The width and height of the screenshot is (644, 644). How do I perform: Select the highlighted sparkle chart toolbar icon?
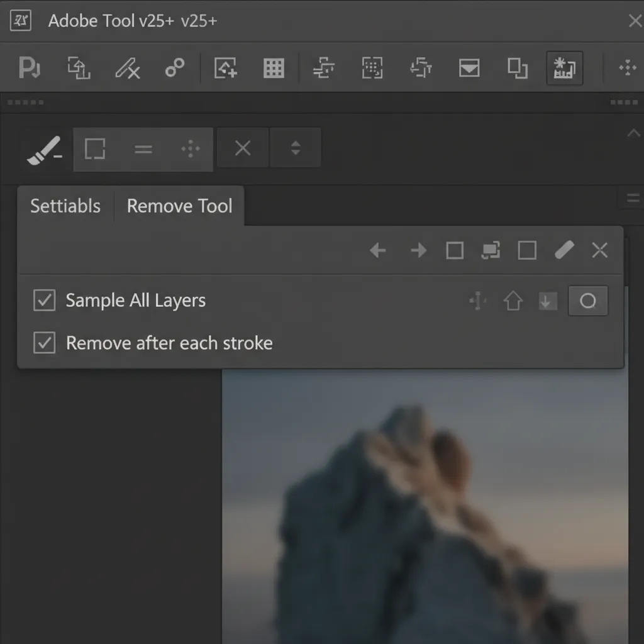click(x=565, y=68)
